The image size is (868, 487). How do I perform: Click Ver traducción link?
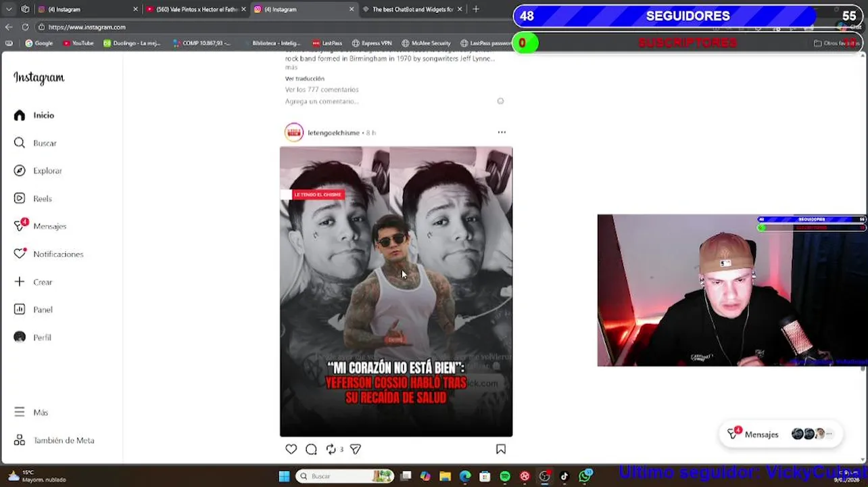pos(304,78)
